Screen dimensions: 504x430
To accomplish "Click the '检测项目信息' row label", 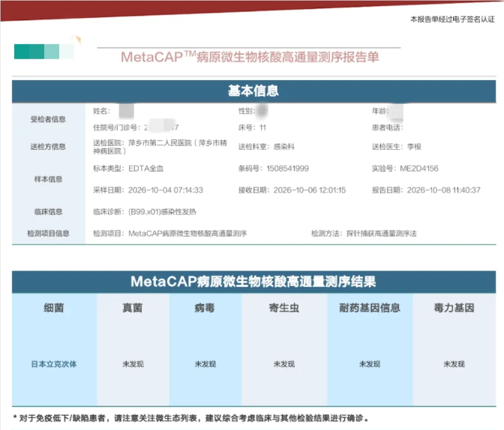I will pos(48,234).
